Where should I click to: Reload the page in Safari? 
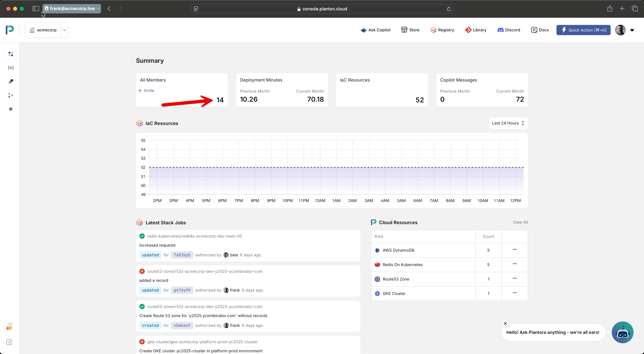click(x=449, y=9)
